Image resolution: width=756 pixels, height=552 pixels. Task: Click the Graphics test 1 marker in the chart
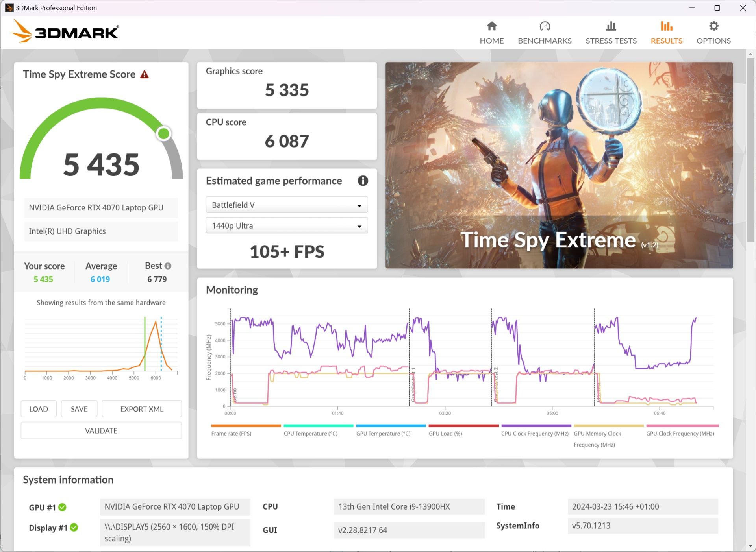point(413,385)
